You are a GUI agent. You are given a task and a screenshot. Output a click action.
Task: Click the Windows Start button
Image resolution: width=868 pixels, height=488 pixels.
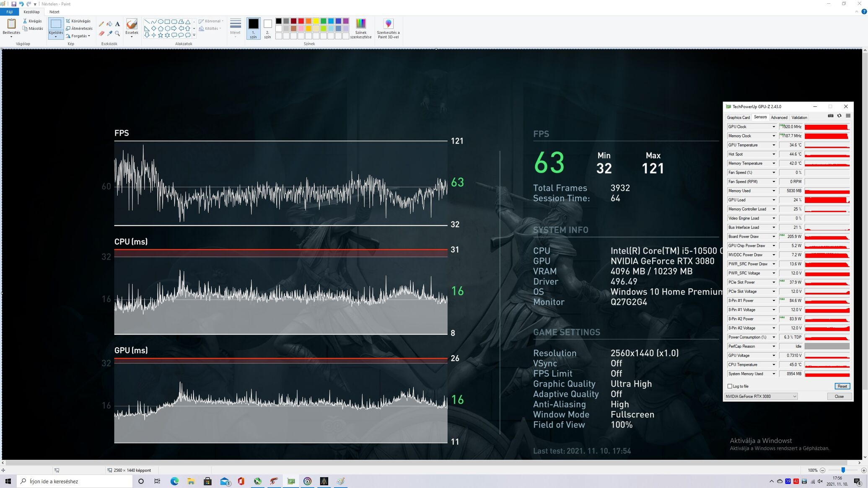8,481
